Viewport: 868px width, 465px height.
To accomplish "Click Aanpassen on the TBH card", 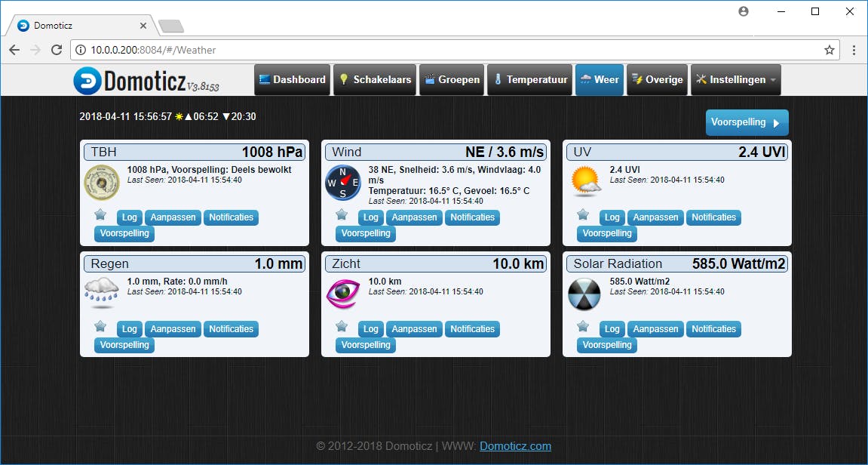I will click(173, 217).
